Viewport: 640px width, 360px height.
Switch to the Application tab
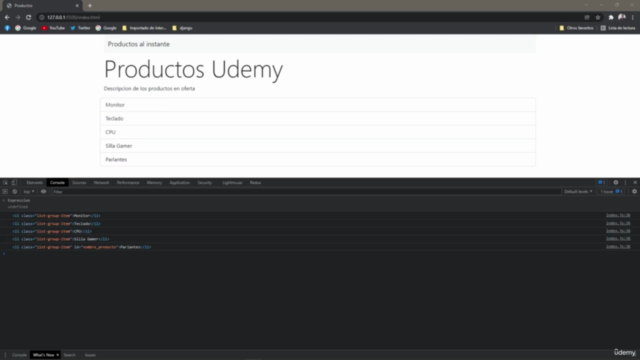[180, 182]
